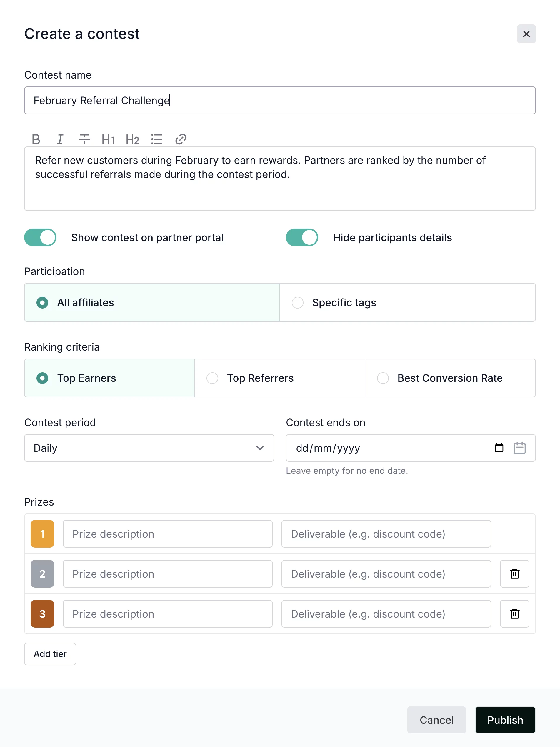The width and height of the screenshot is (560, 747).
Task: Turn off Hide participants details switch
Action: (301, 237)
